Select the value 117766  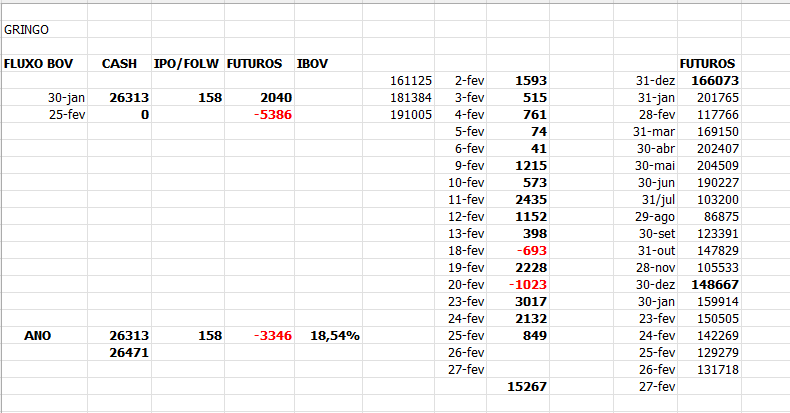click(709, 115)
